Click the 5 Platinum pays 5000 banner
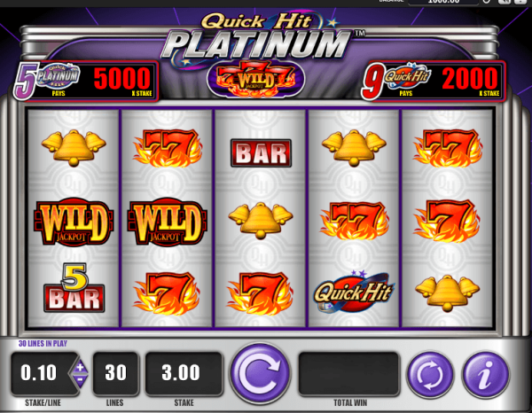This screenshot has height=413, width=532. point(86,82)
